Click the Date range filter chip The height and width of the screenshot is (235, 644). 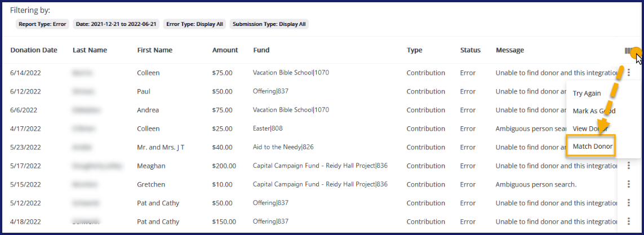coord(116,24)
